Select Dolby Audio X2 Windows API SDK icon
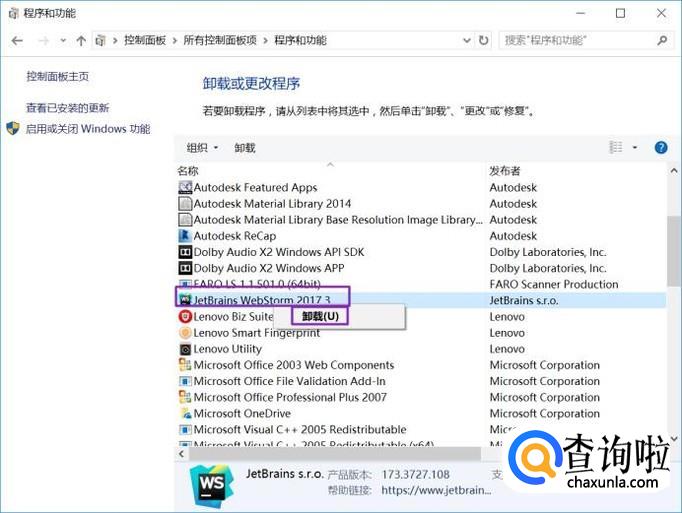This screenshot has width=682, height=513. (185, 252)
